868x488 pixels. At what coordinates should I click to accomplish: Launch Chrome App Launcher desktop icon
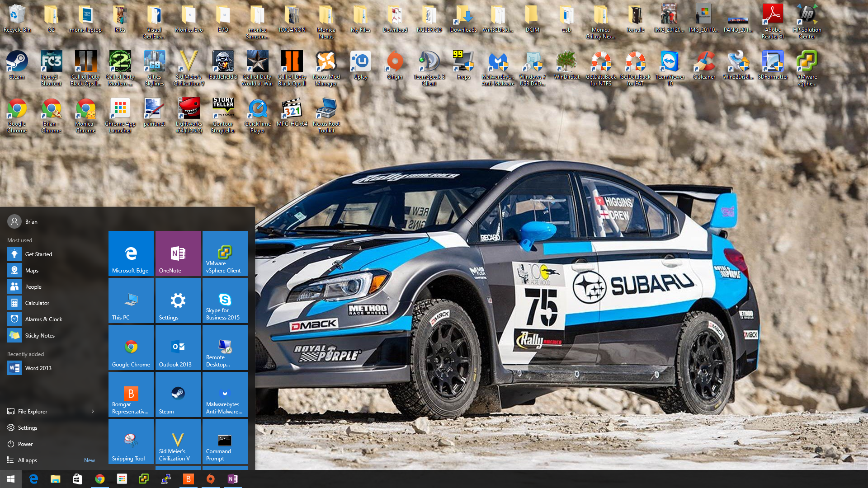120,116
